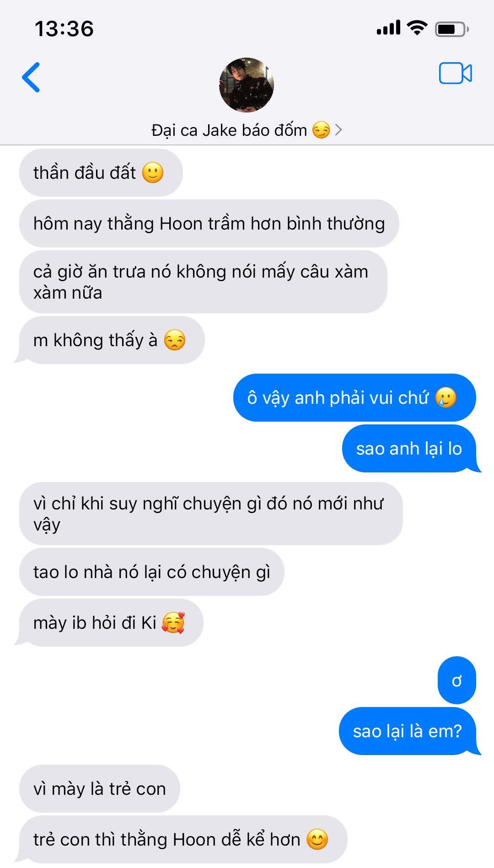Tap the blue back arrow
This screenshot has width=494, height=868.
[x=31, y=77]
